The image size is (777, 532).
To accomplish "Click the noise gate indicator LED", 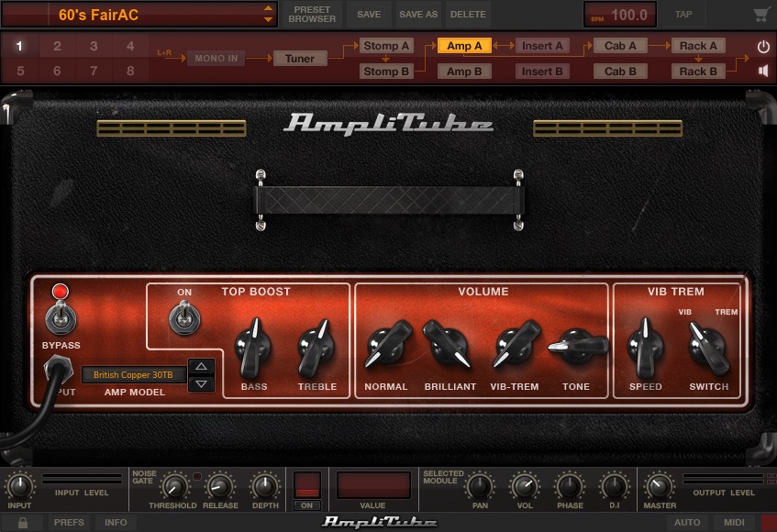I will coord(196,477).
